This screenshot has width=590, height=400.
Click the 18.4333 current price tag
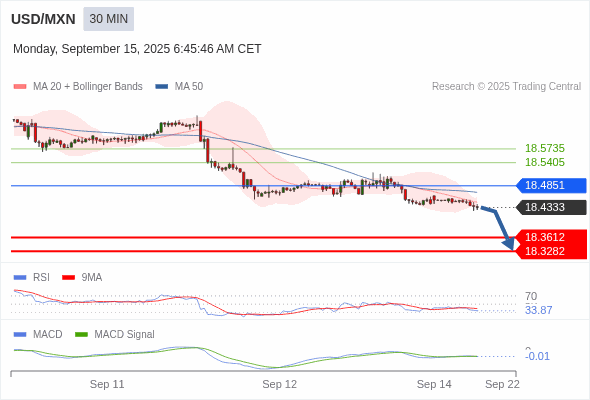pyautogui.click(x=551, y=207)
